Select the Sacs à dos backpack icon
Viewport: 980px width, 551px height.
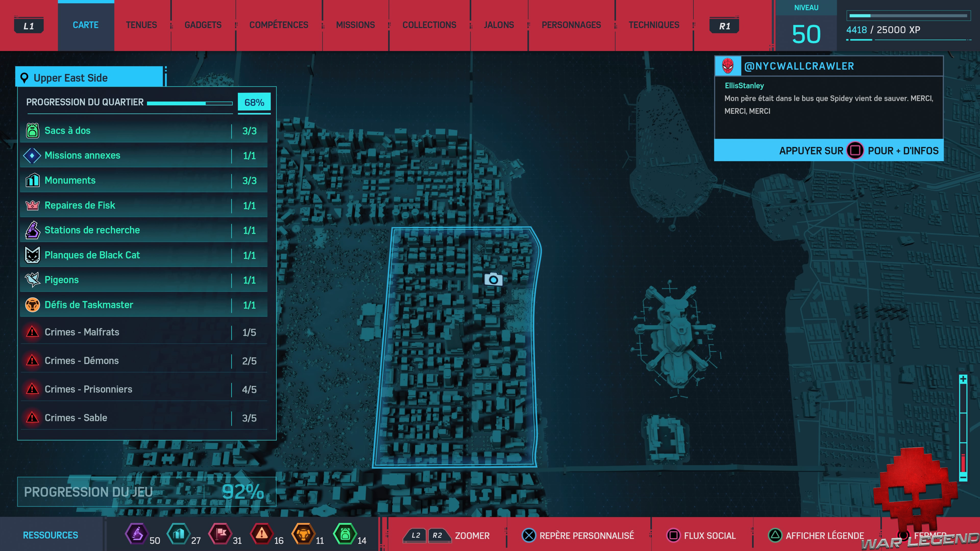coord(32,130)
